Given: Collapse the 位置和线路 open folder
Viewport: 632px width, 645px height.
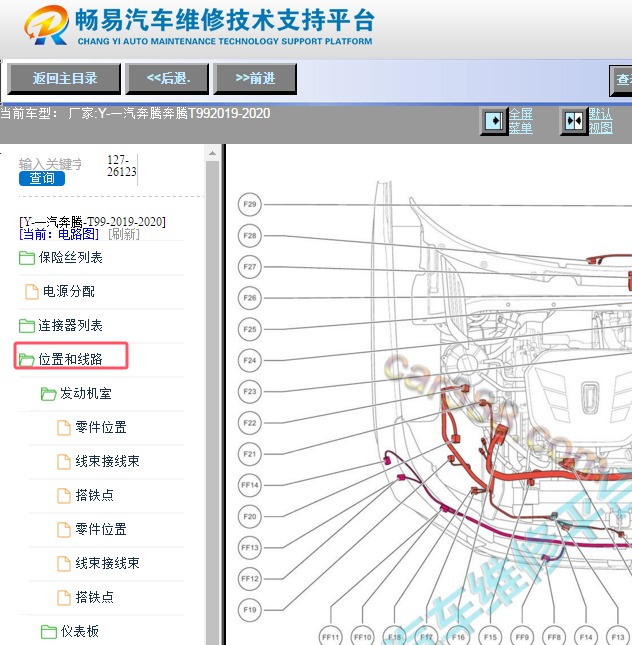Looking at the screenshot, I should [x=27, y=360].
